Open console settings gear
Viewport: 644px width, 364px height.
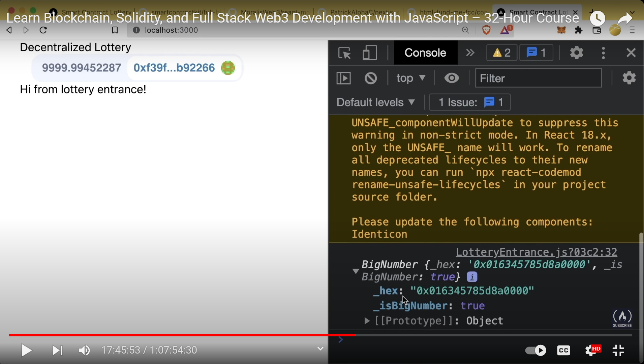tap(629, 78)
